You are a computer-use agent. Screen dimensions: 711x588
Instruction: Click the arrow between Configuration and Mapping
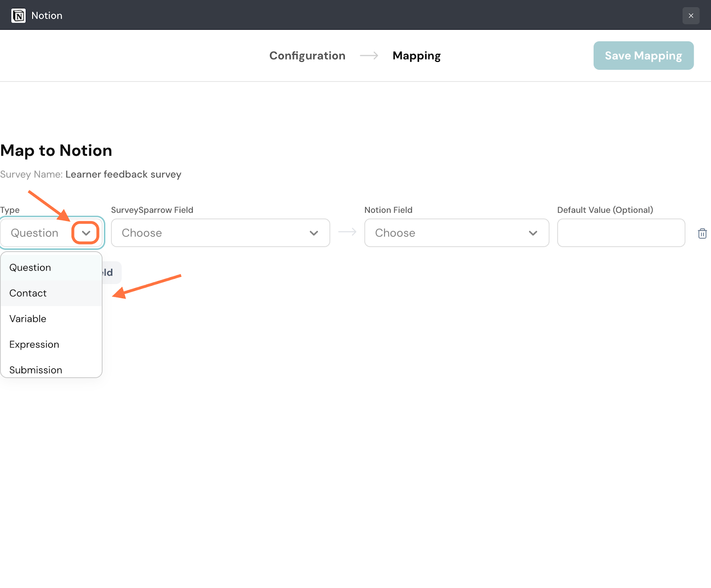click(x=369, y=56)
